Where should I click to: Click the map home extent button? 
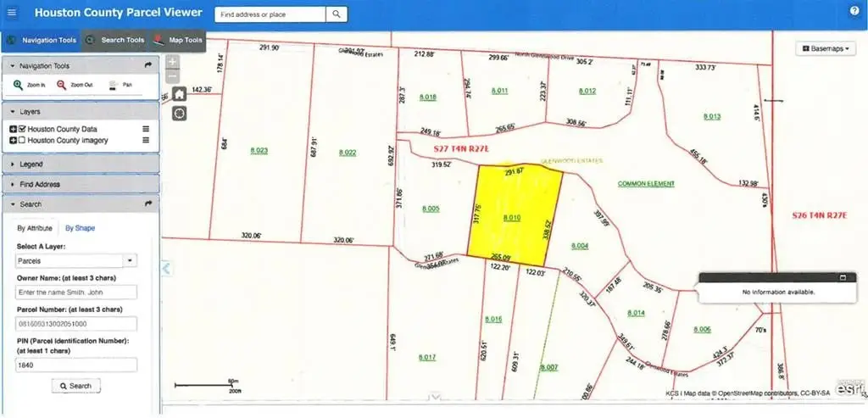(180, 94)
